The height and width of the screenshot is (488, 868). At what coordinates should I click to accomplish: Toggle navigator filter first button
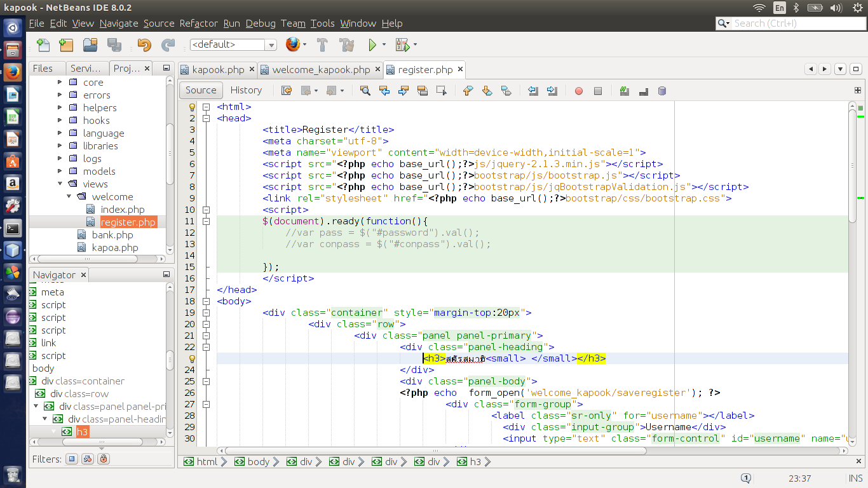(x=72, y=459)
